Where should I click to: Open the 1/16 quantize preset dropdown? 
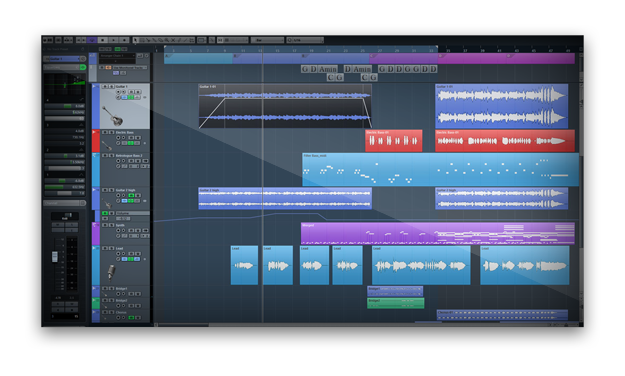tap(305, 40)
